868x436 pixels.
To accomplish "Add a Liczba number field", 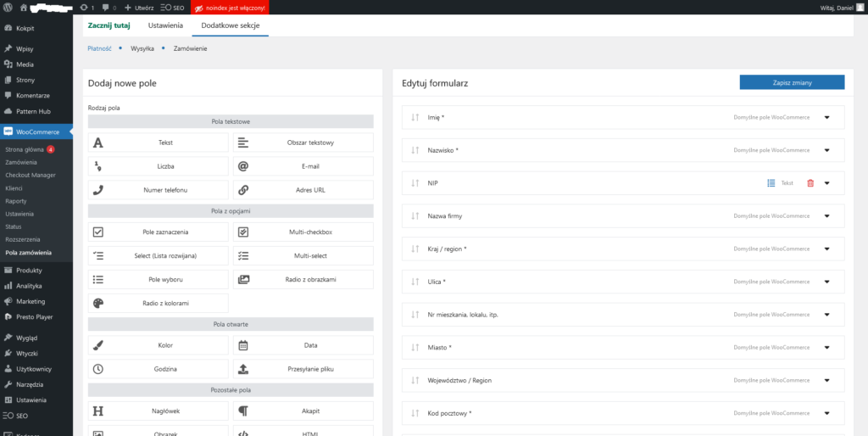I will [158, 166].
